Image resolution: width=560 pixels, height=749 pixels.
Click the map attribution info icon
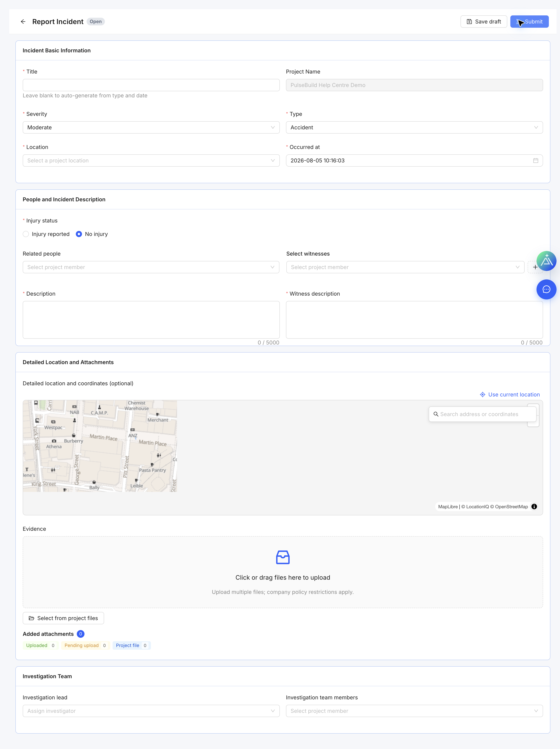click(x=534, y=507)
